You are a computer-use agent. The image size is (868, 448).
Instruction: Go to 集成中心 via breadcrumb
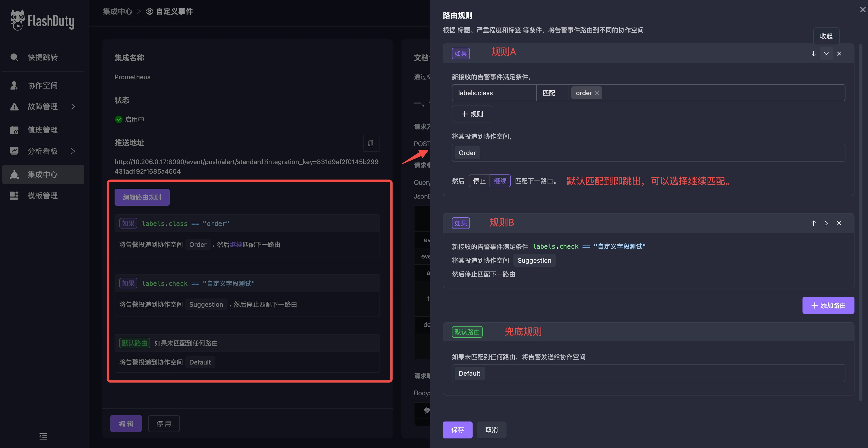point(117,11)
